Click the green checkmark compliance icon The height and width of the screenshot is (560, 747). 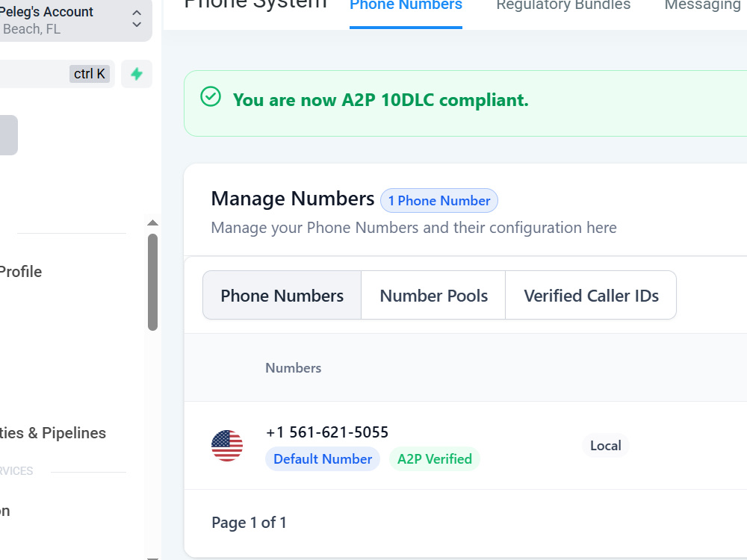click(211, 96)
